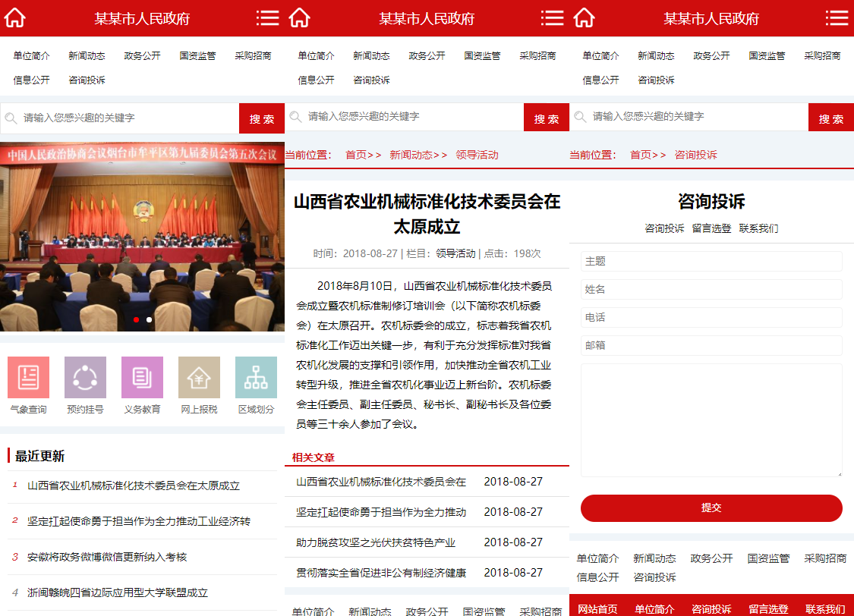
Task: Click the 姓名 input field
Action: tap(711, 289)
